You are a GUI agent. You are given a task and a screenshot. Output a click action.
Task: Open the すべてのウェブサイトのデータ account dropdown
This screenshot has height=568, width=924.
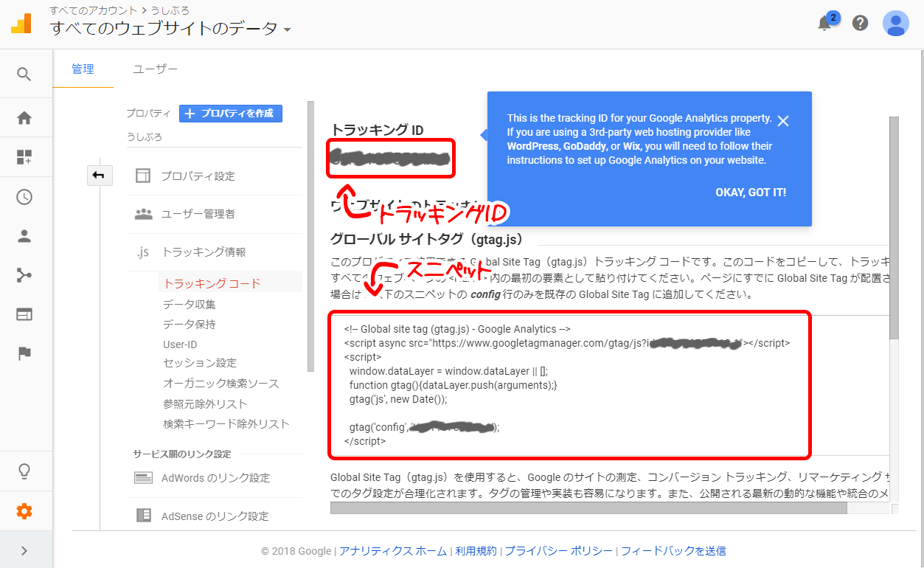pyautogui.click(x=171, y=30)
